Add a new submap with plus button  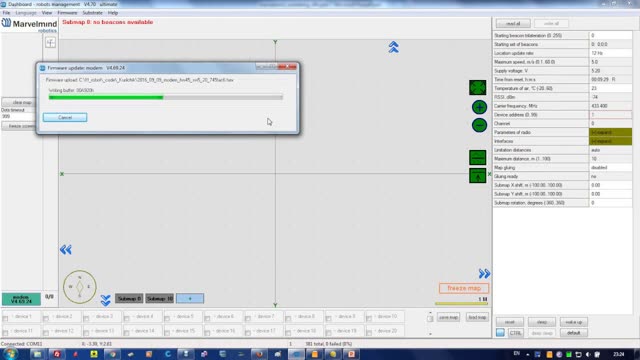click(190, 298)
